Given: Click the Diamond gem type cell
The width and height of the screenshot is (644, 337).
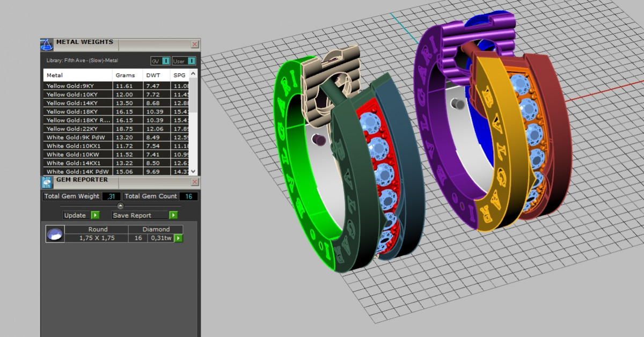Looking at the screenshot, I should click(156, 230).
